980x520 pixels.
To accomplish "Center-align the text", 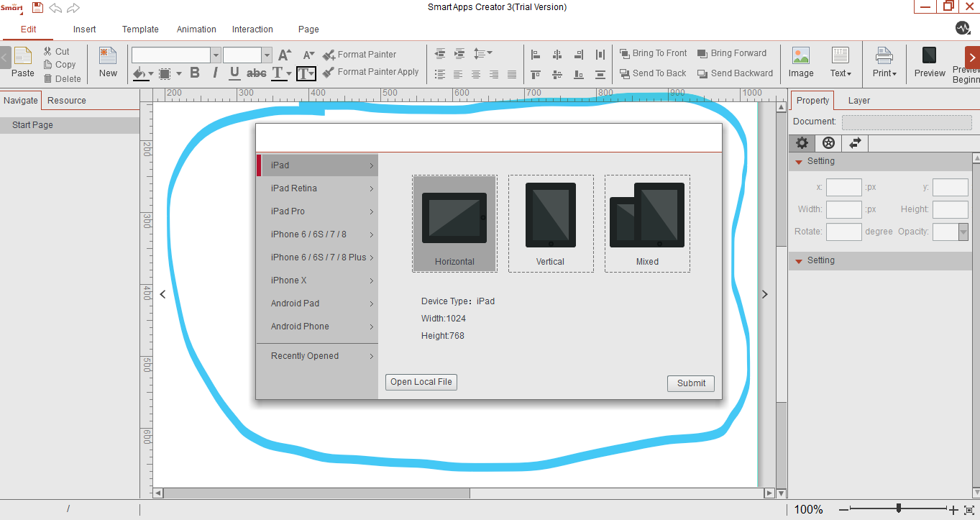I will coord(476,74).
